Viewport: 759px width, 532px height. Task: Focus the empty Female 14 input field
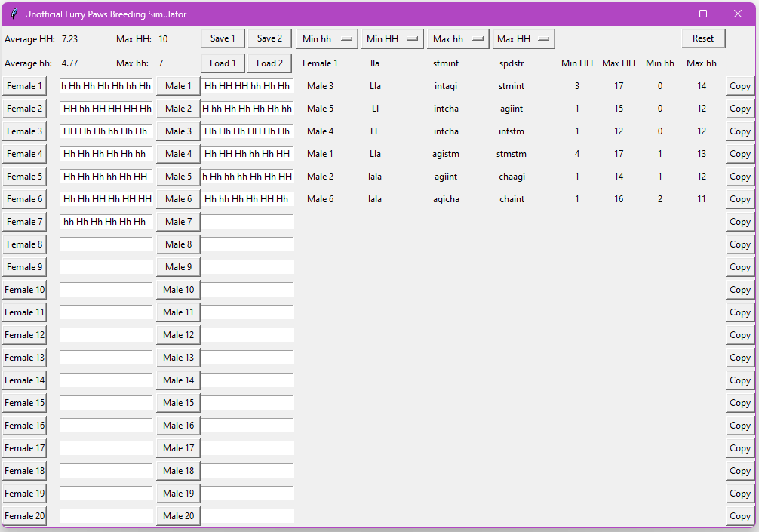[x=106, y=380]
